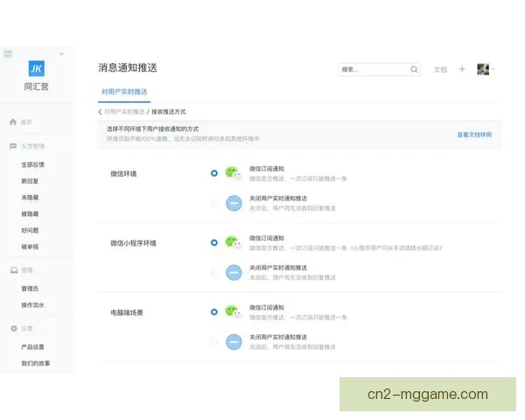Click the 微信小程序环境 label
525x420 pixels.
[x=133, y=243]
